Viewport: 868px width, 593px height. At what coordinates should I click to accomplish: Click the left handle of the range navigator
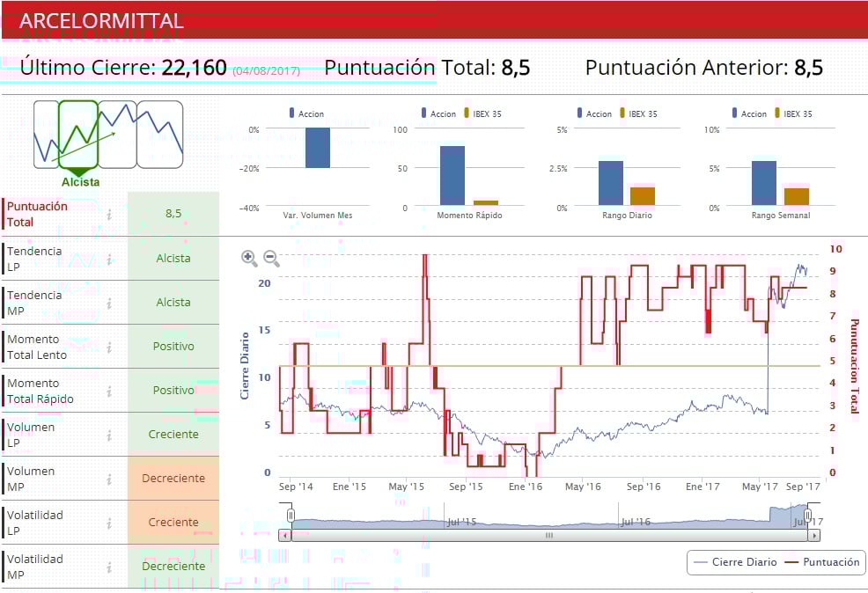point(291,516)
